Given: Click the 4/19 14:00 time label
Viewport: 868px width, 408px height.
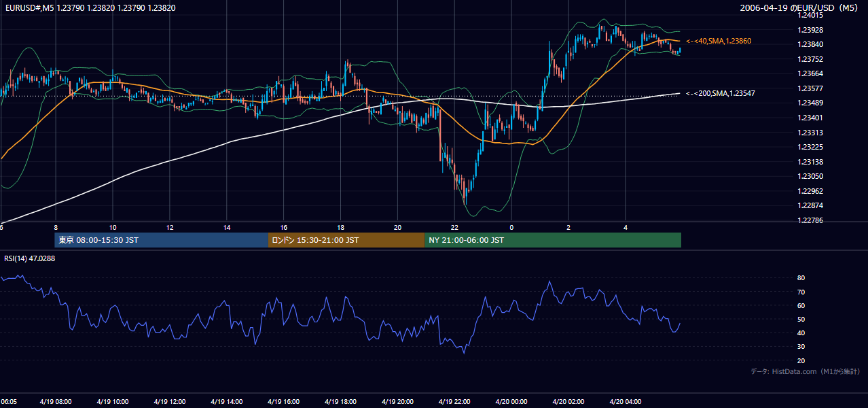Looking at the screenshot, I should click(x=227, y=402).
